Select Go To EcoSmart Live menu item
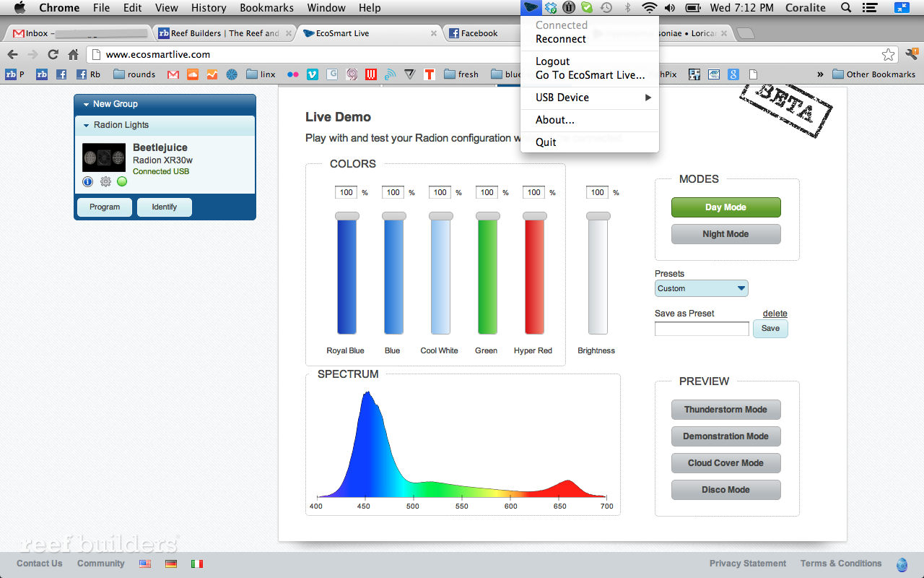The image size is (924, 578). pyautogui.click(x=590, y=75)
